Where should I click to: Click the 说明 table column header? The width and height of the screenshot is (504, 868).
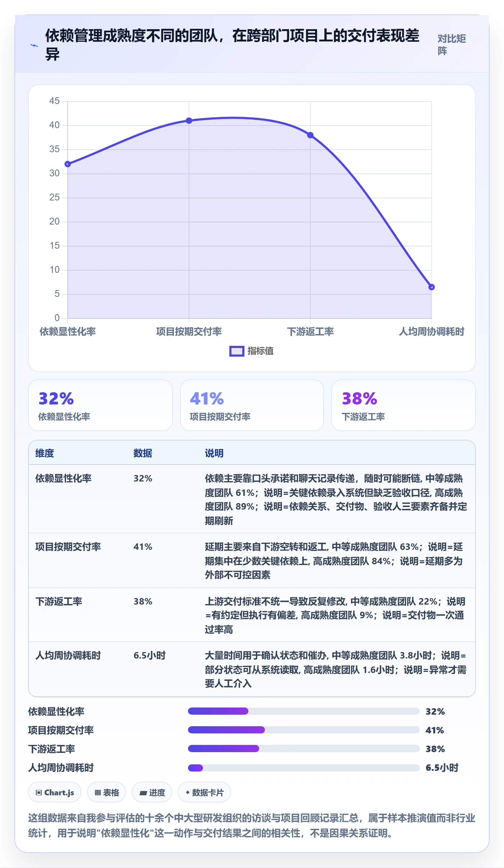214,453
